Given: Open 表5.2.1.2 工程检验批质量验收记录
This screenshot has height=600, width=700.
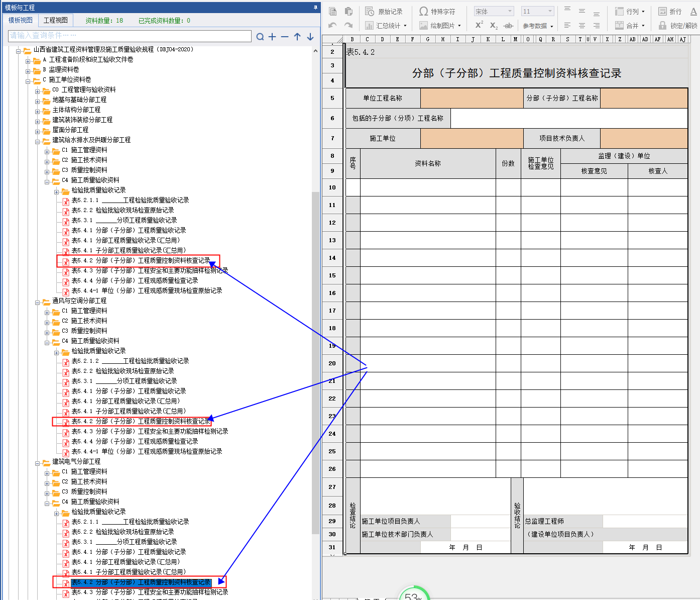Looking at the screenshot, I should [x=130, y=361].
